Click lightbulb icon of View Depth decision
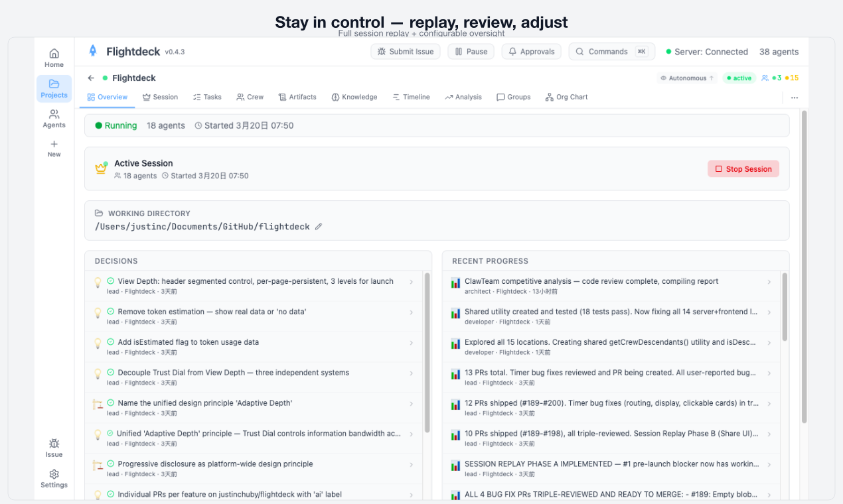 [98, 283]
